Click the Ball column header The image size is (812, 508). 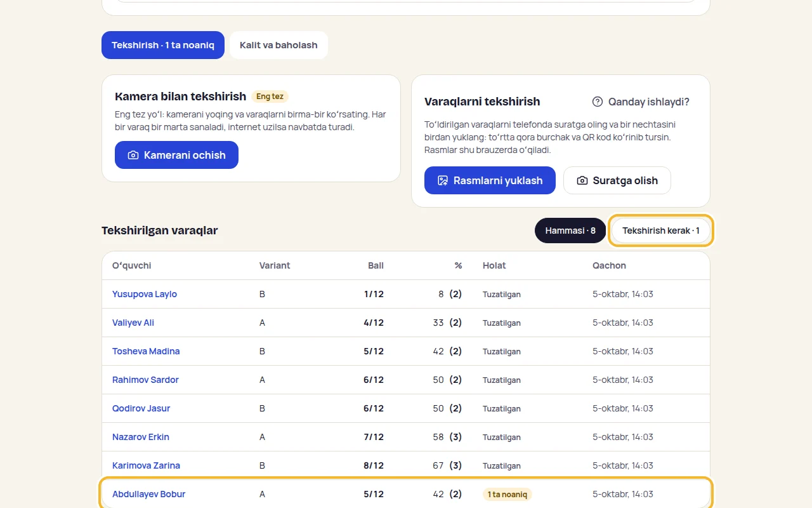376,265
